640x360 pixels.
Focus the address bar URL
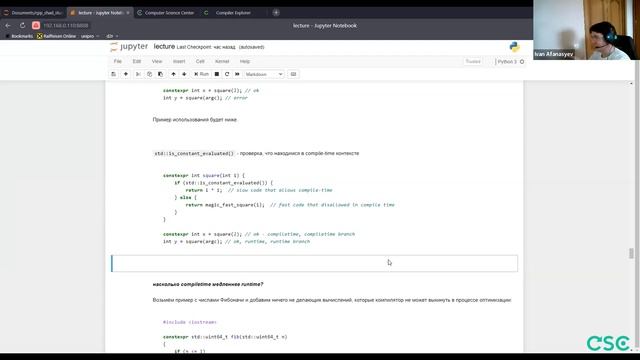65,25
